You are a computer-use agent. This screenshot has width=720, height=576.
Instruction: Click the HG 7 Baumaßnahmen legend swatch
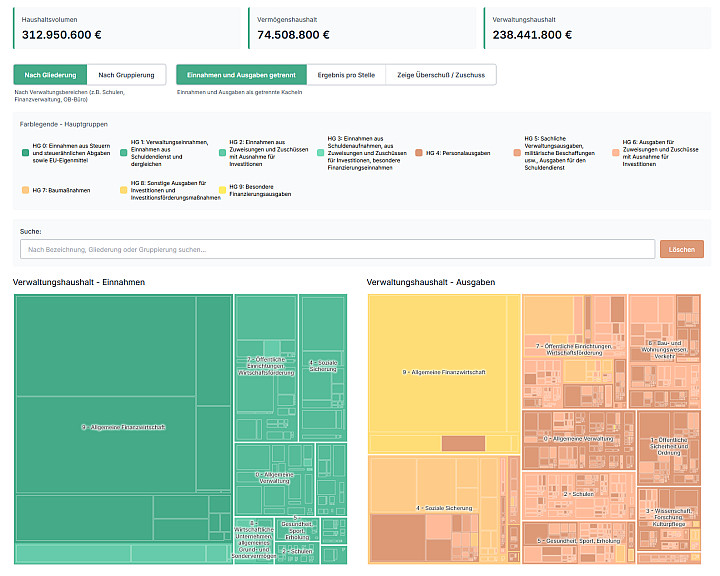click(x=24, y=189)
